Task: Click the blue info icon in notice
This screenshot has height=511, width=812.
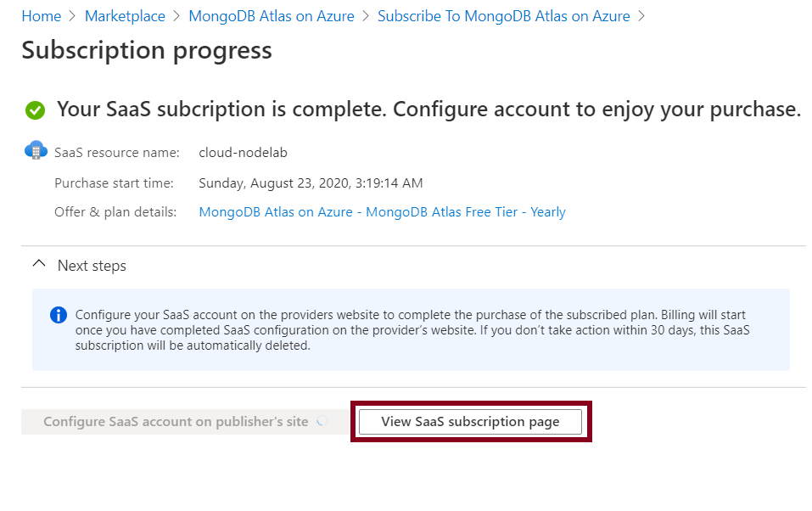Action: (x=59, y=315)
